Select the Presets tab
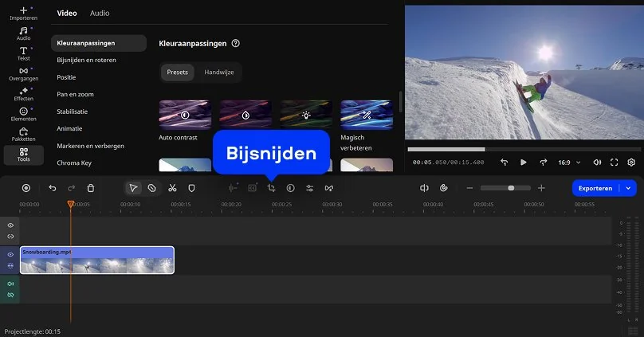This screenshot has width=644, height=337. click(178, 72)
